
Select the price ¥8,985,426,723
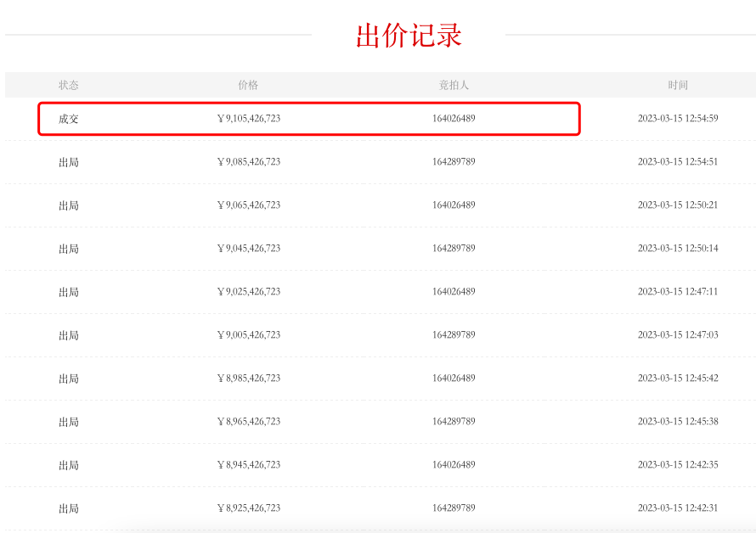click(248, 379)
